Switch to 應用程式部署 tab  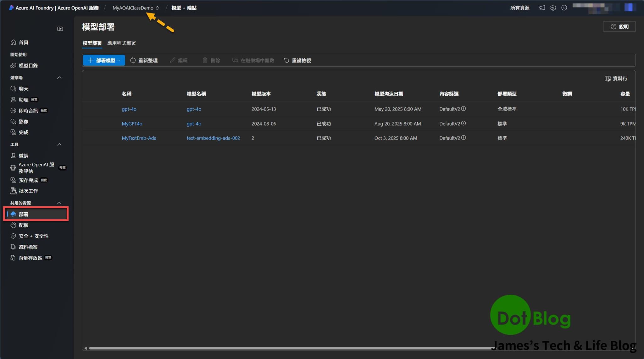click(121, 43)
